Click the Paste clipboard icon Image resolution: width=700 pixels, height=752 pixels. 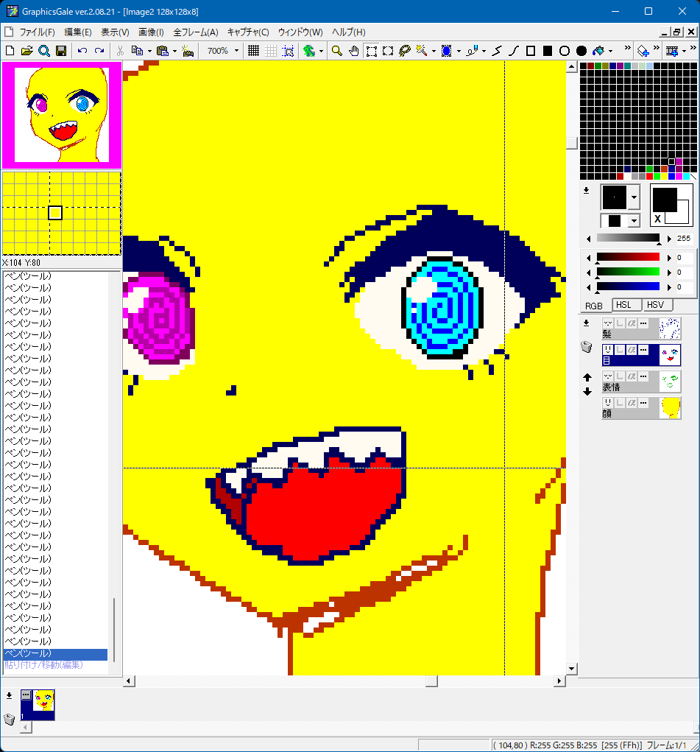coord(163,51)
